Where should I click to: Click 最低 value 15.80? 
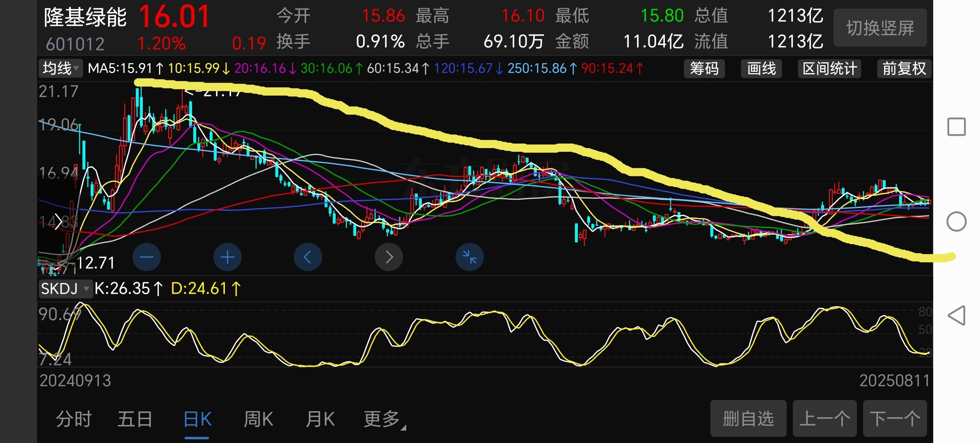tap(662, 16)
